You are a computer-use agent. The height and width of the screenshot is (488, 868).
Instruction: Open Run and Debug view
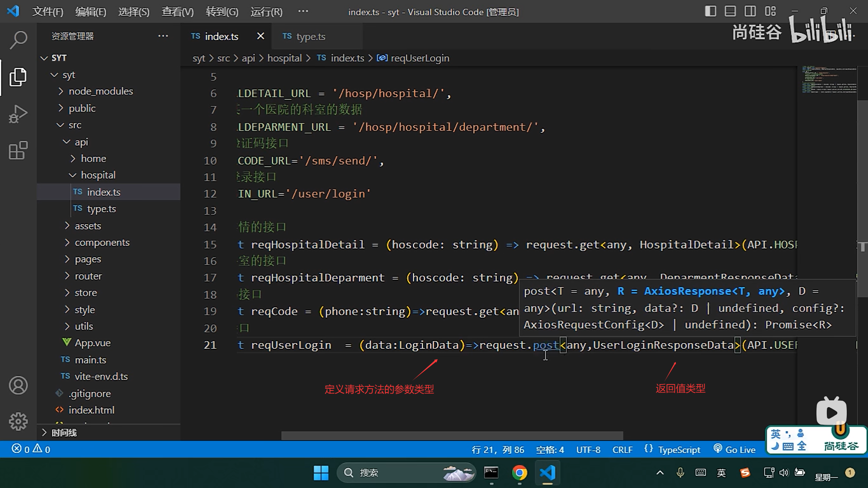tap(18, 114)
